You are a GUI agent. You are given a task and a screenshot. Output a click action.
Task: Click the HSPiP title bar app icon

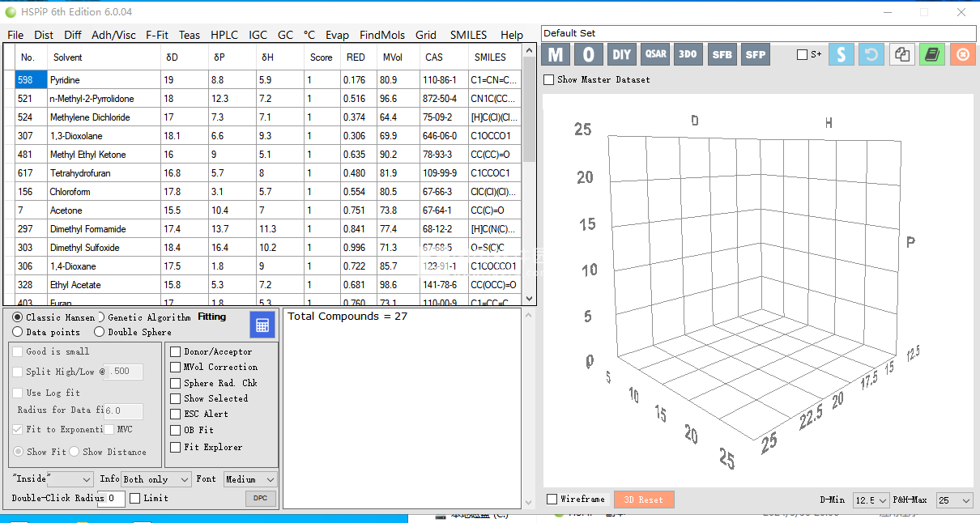pos(11,12)
